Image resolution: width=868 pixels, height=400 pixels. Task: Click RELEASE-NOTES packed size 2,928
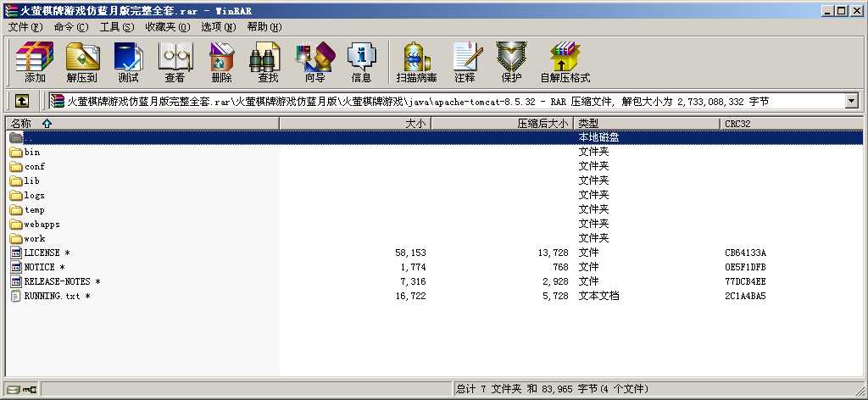point(555,281)
